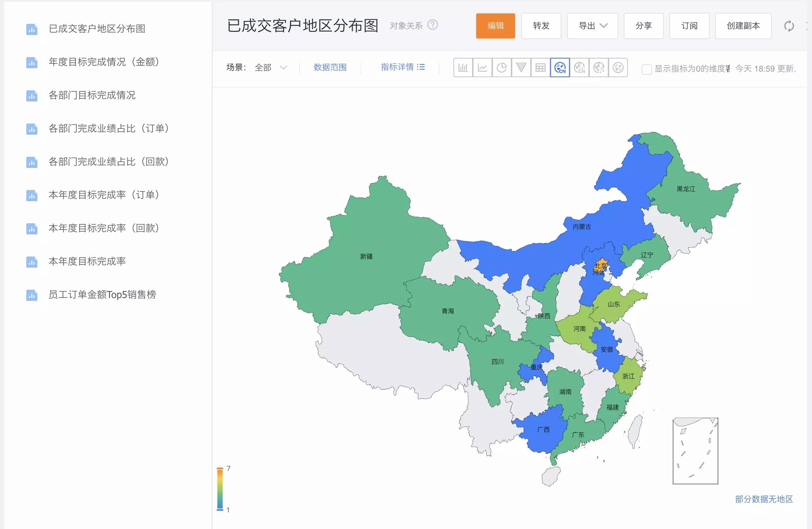Expand the 导出 dropdown button
Viewport: 812px width, 529px height.
point(593,26)
